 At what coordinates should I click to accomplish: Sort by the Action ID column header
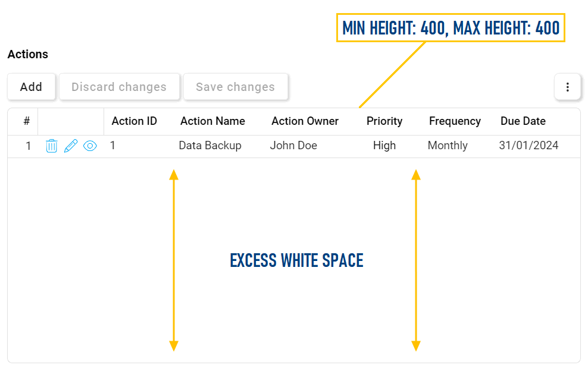click(135, 121)
